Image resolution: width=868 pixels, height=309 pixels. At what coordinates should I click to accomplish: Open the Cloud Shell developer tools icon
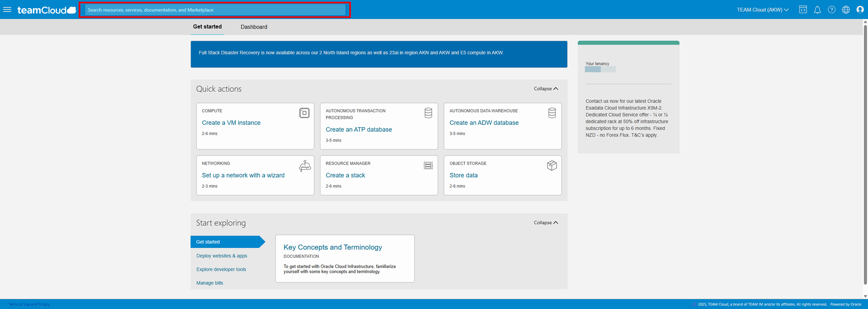pos(803,10)
